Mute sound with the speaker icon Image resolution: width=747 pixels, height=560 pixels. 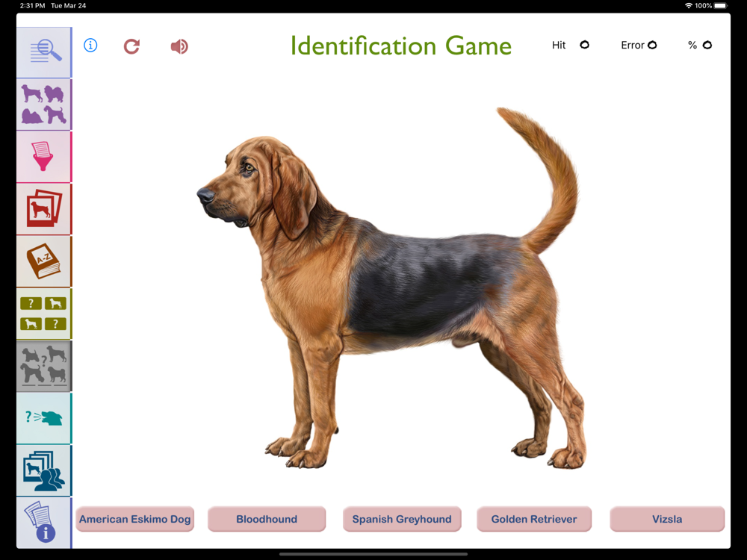[x=179, y=46]
